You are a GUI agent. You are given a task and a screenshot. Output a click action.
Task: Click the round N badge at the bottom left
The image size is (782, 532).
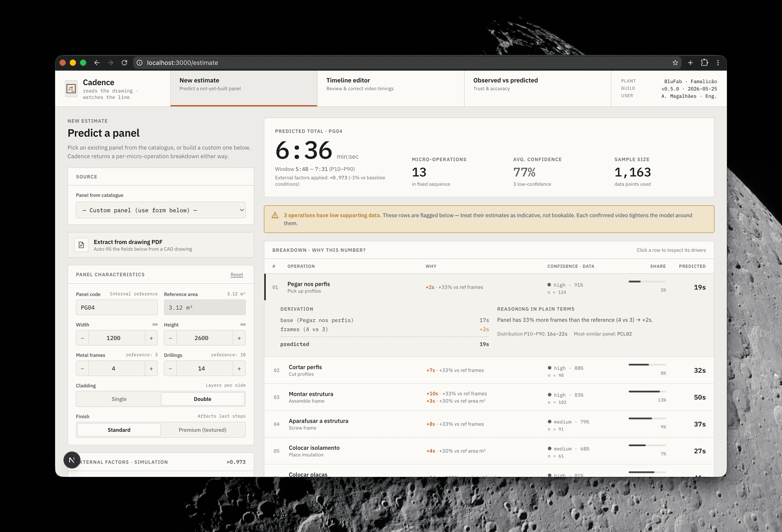tap(72, 460)
